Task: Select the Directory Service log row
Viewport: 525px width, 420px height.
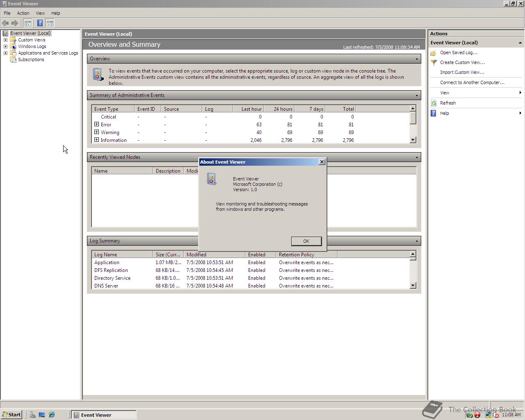Action: [250, 278]
